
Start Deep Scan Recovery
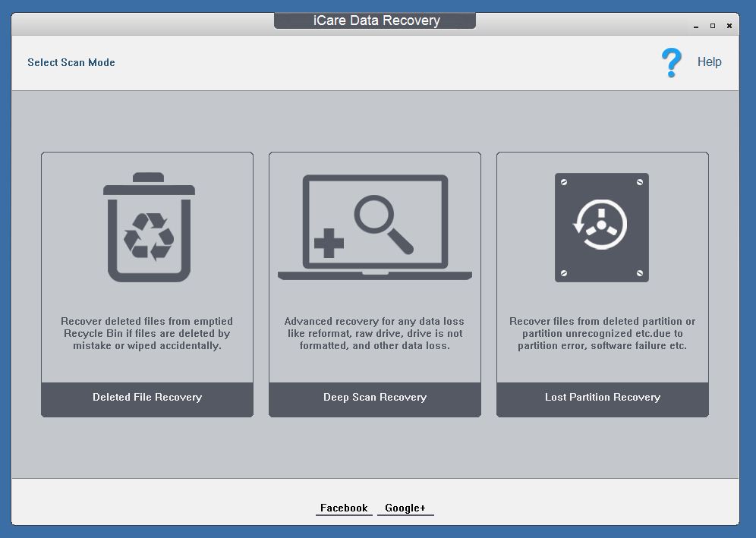375,400
